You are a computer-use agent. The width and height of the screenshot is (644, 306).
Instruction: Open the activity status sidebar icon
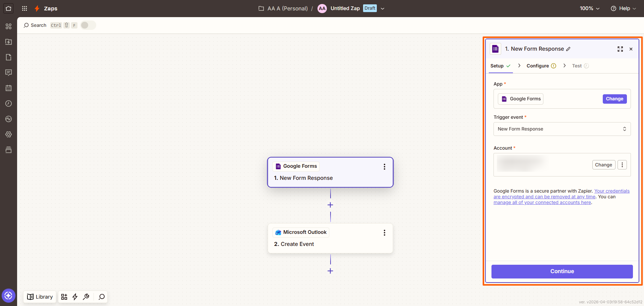click(9, 119)
